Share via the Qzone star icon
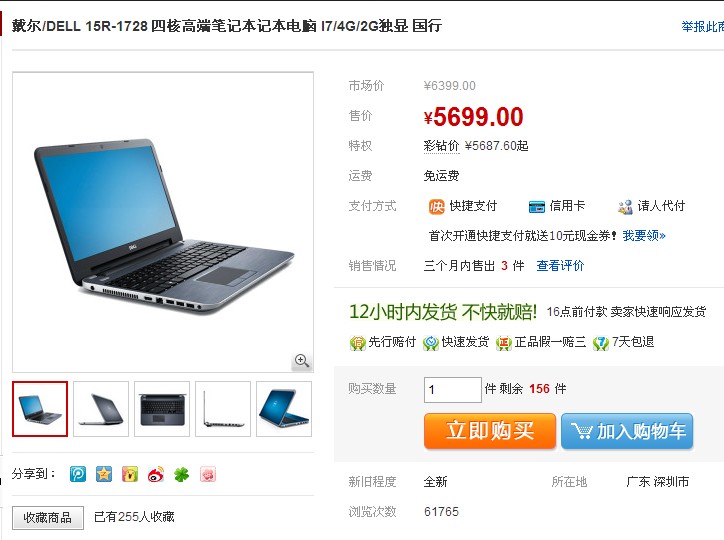The image size is (724, 540). [x=104, y=474]
